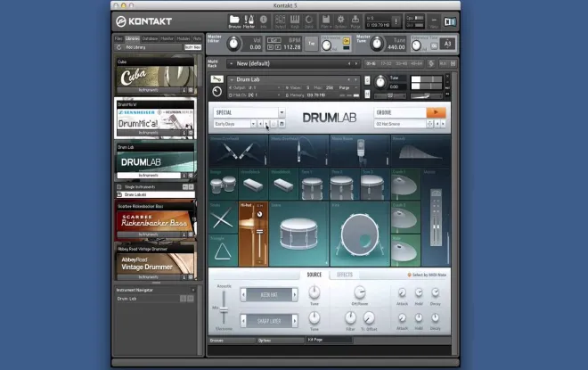The image size is (588, 370).
Task: Solo the Drum Lab instrument
Action: (x=367, y=80)
